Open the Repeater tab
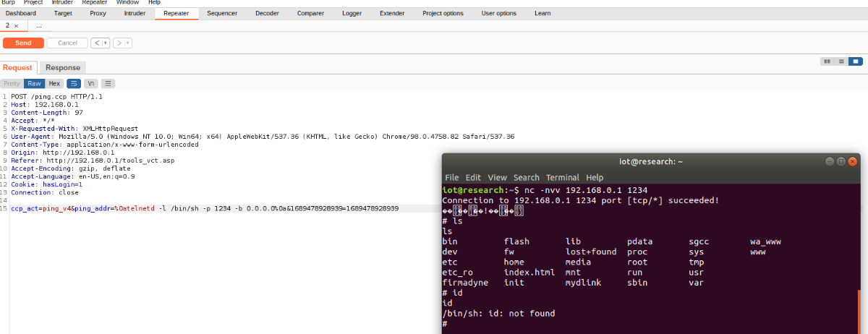Viewport: 868px width, 334px height. point(176,13)
